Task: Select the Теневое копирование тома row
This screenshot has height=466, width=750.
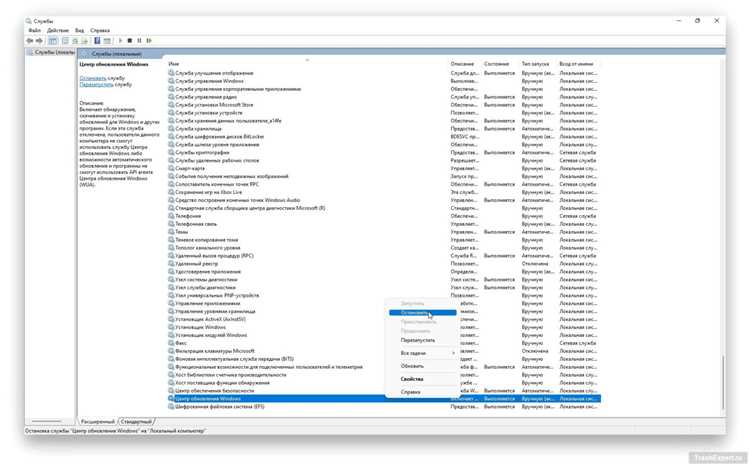Action: (383, 240)
